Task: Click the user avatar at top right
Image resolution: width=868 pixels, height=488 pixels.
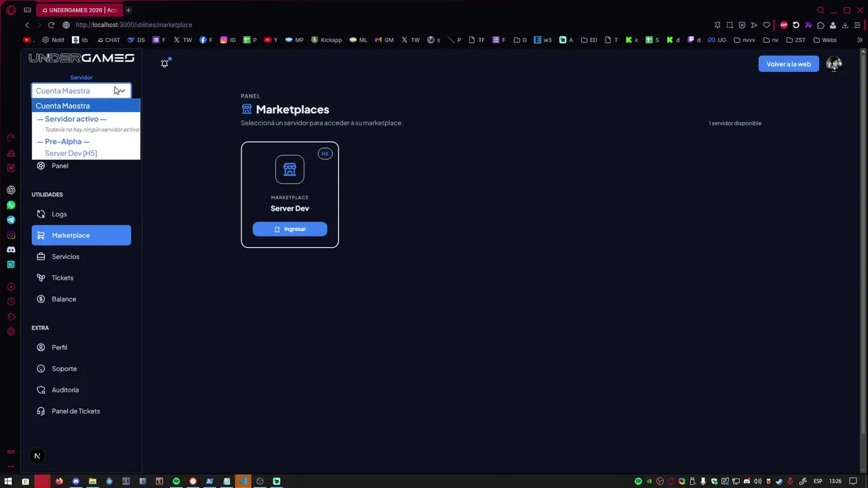Action: (834, 64)
